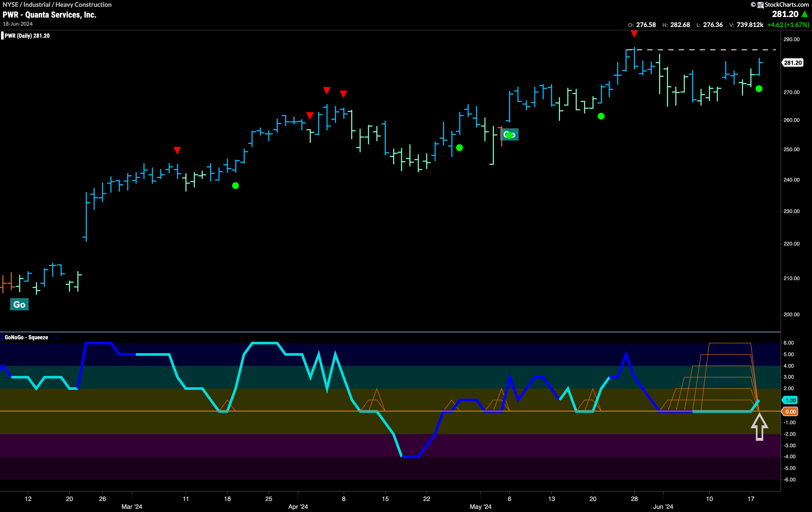This screenshot has height=512, width=812.
Task: Select the red triangle marker above the late-May high
Action: point(634,34)
